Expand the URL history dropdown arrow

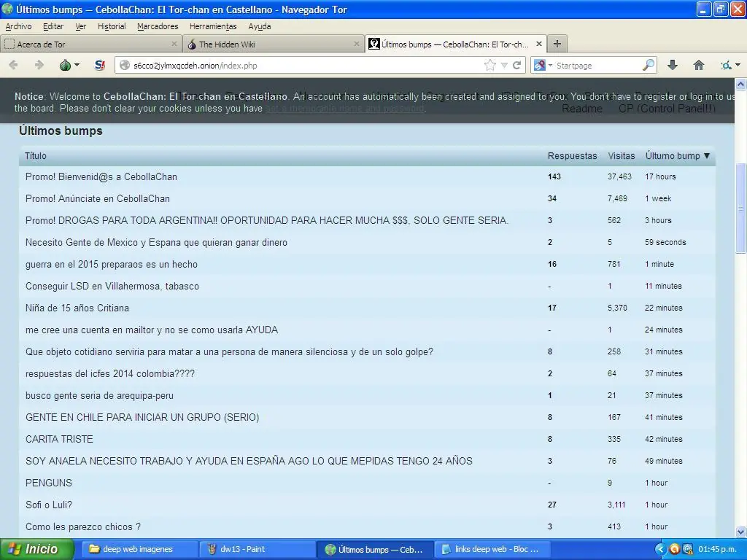(x=504, y=65)
